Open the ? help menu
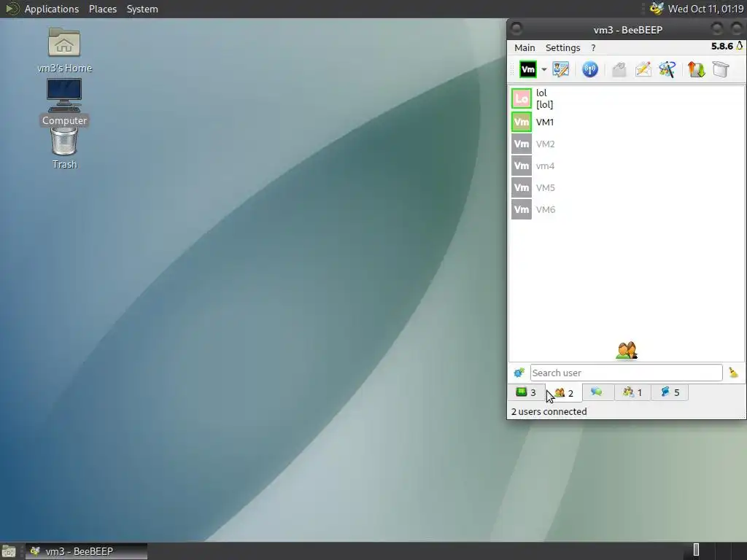 point(593,47)
